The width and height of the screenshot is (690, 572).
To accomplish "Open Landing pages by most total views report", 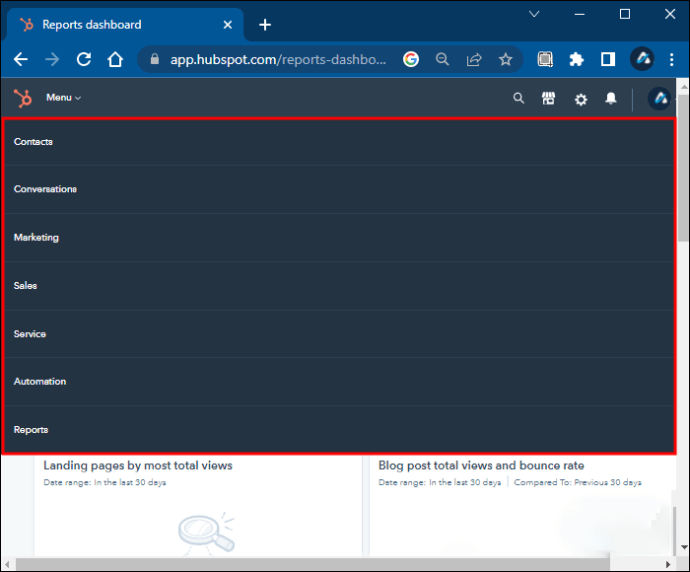I will tap(138, 466).
